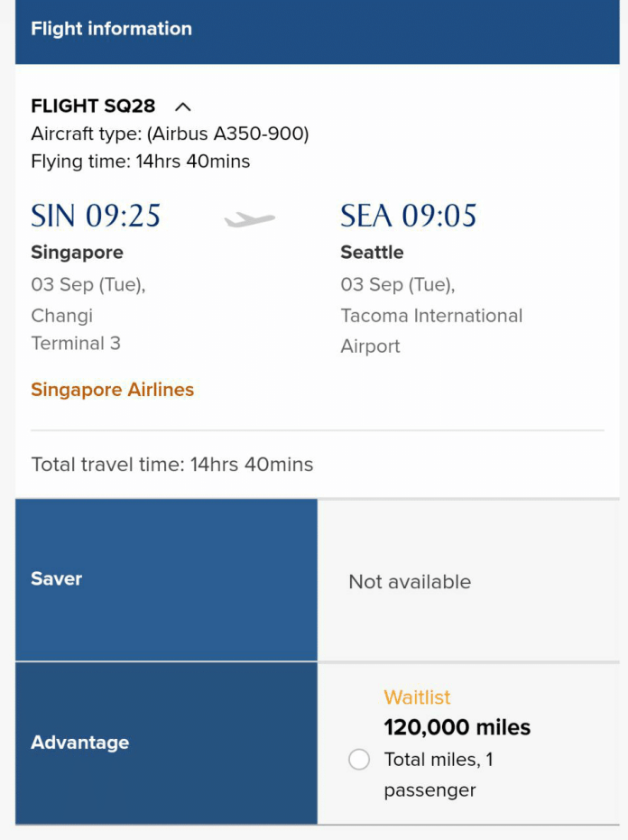Select the Advantage fare row
The width and height of the screenshot is (628, 840).
(166, 743)
